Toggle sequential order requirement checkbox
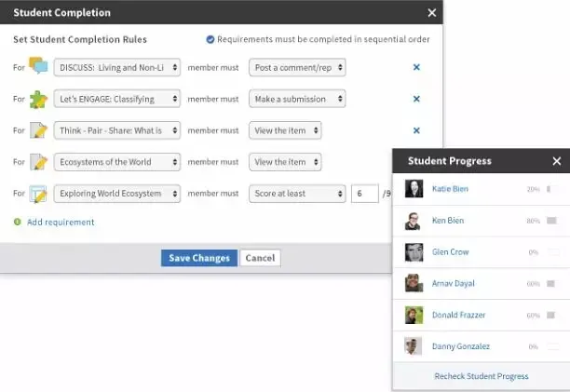 [210, 40]
